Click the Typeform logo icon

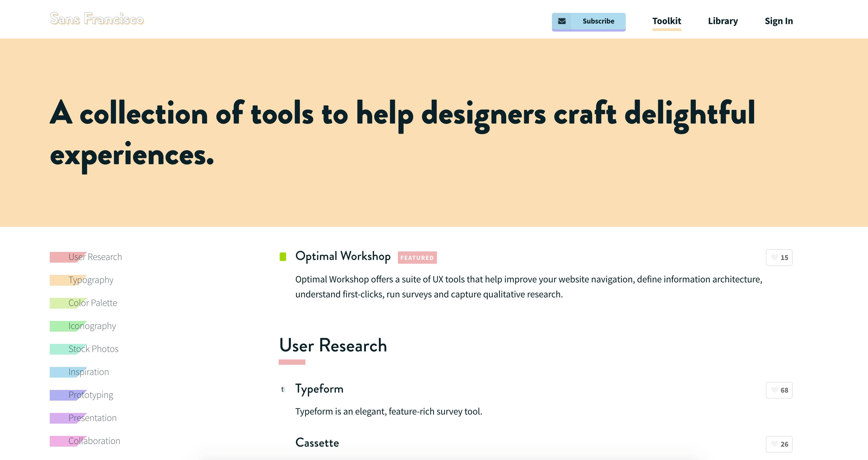coord(283,389)
